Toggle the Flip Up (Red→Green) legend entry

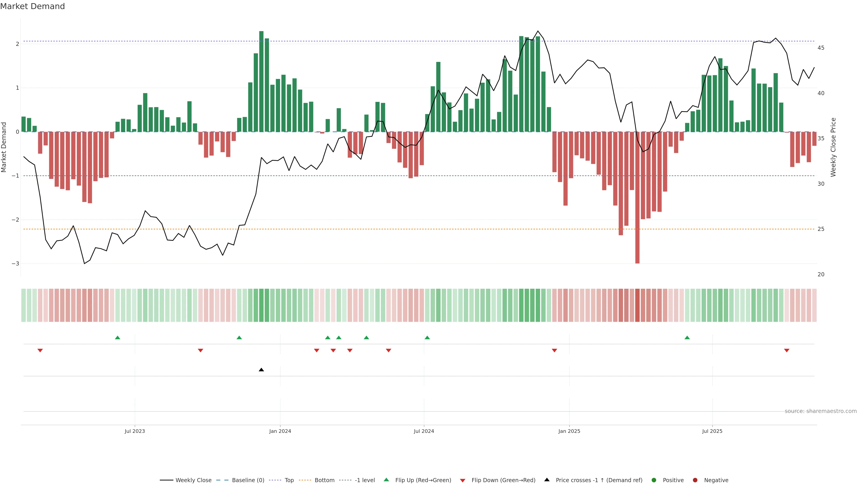point(423,480)
